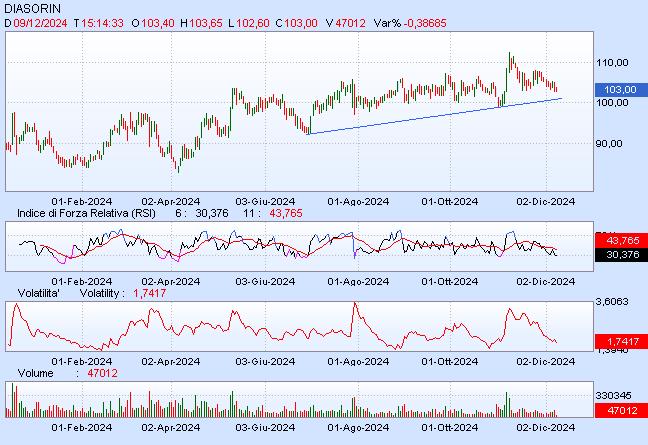Click the DIASORIN chart title

[32, 8]
